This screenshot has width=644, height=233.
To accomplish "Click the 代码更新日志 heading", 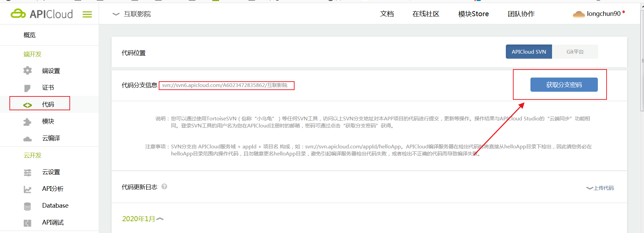I will 140,187.
